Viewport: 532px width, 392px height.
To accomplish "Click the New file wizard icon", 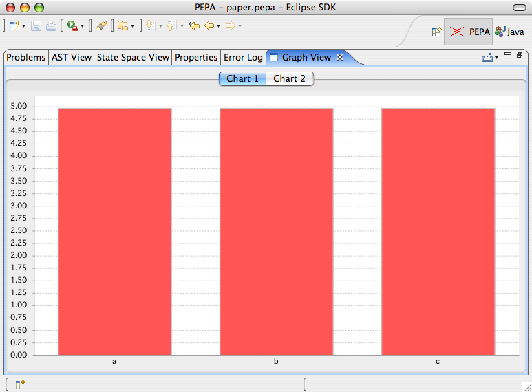I will pos(14,26).
